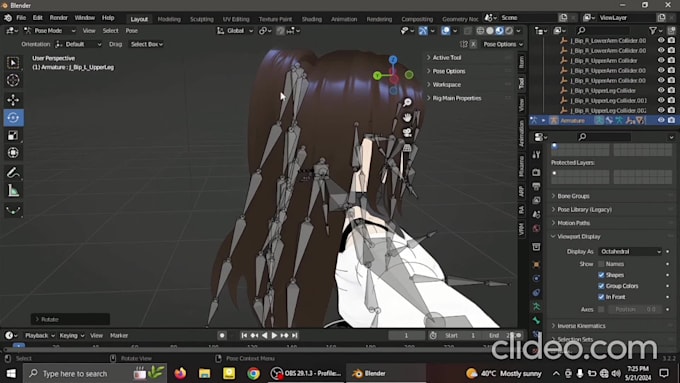This screenshot has height=383, width=680.
Task: Click the viewport pan hand icon
Action: pyautogui.click(x=407, y=118)
